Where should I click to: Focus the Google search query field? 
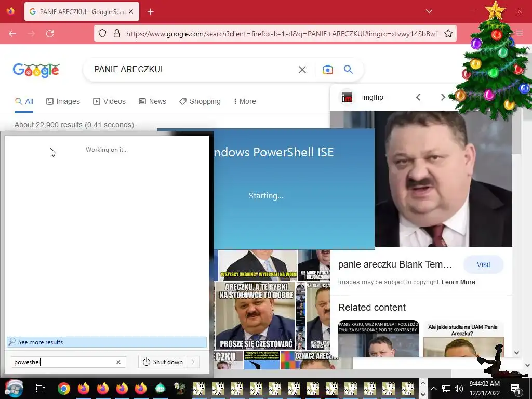(193, 70)
